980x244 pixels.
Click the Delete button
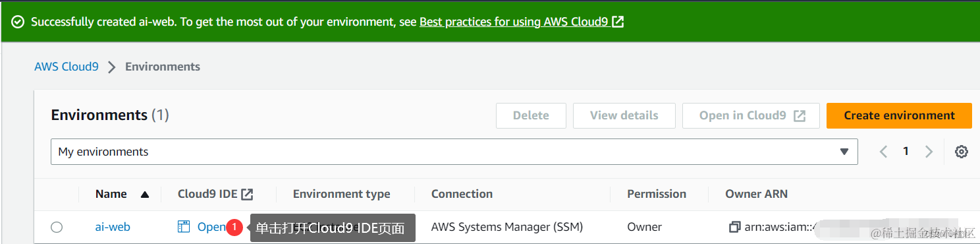[531, 115]
